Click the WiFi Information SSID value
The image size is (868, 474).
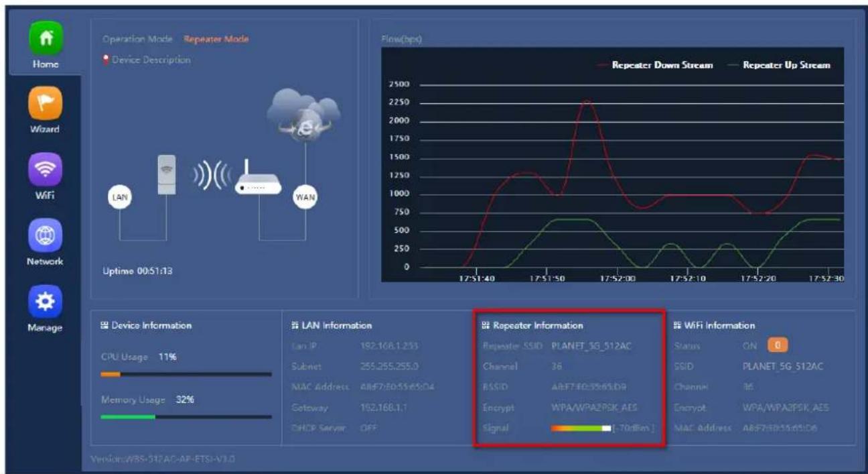[x=782, y=367]
